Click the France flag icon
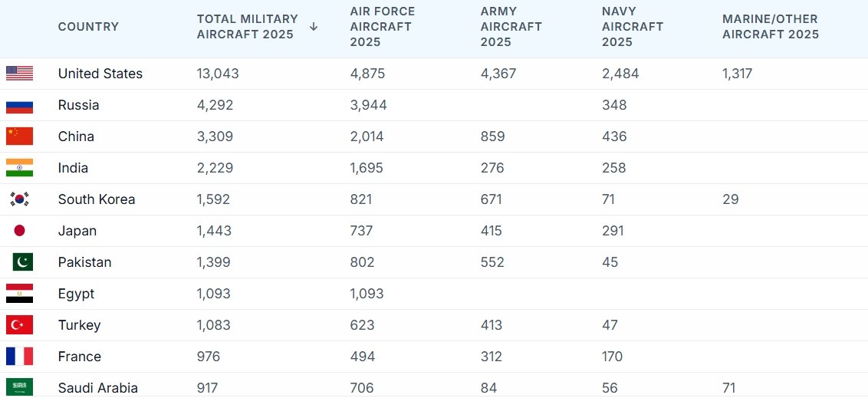Viewport: 868px width, 398px height. (19, 357)
